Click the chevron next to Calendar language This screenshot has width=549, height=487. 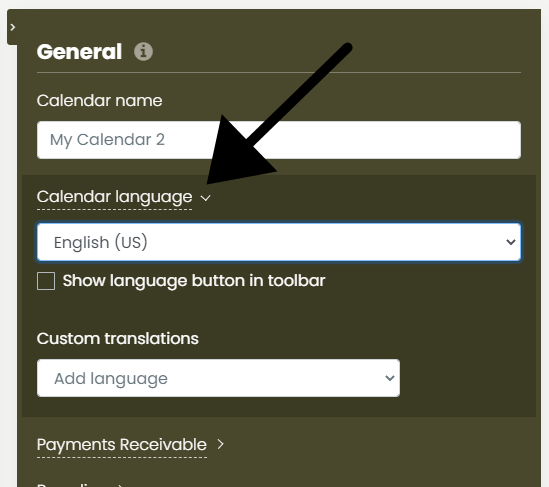click(206, 198)
